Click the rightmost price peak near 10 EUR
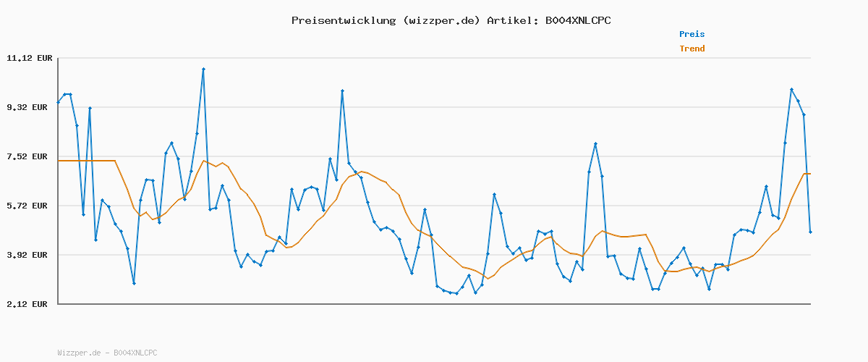Image resolution: width=868 pixels, height=362 pixels. point(791,89)
